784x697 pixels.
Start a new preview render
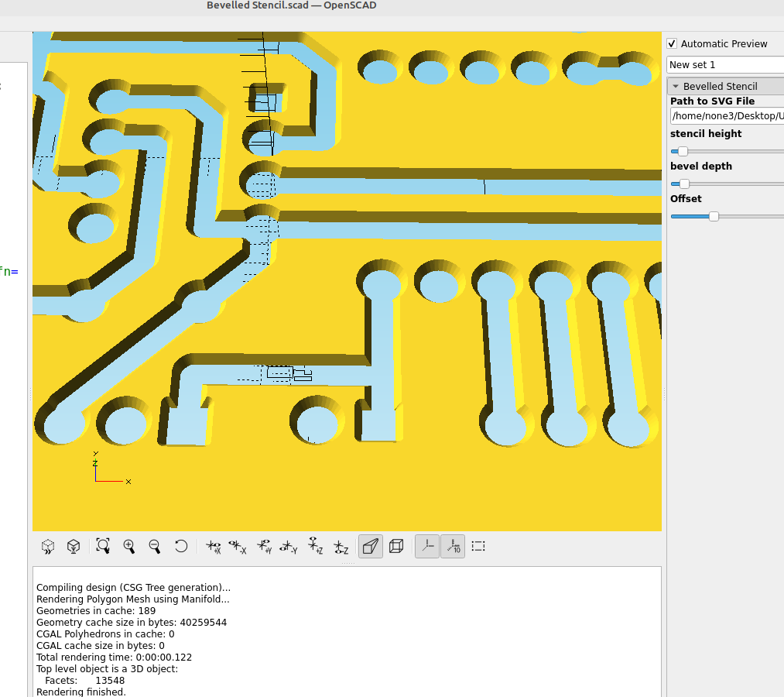click(x=47, y=546)
